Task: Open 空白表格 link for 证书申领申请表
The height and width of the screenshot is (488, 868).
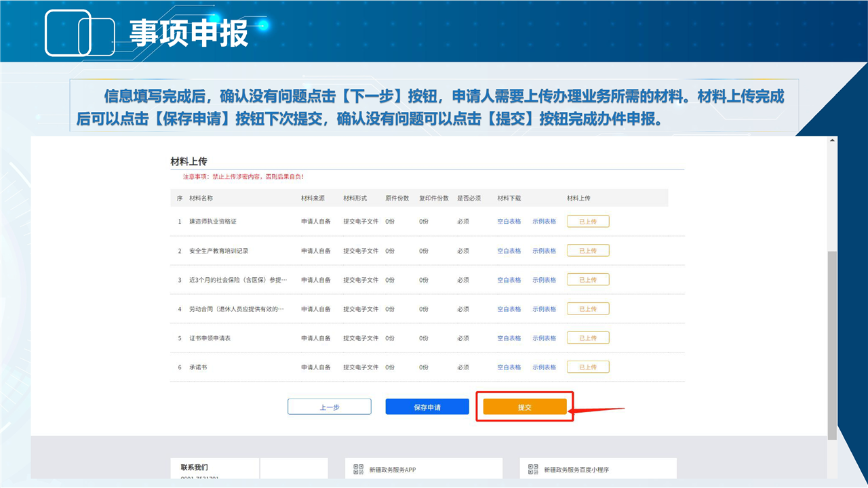Action: [x=509, y=338]
